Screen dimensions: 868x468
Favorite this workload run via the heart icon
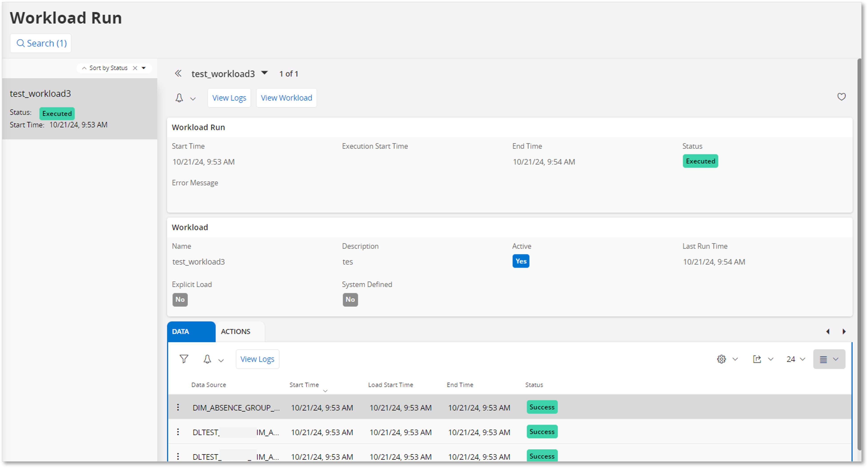[841, 97]
